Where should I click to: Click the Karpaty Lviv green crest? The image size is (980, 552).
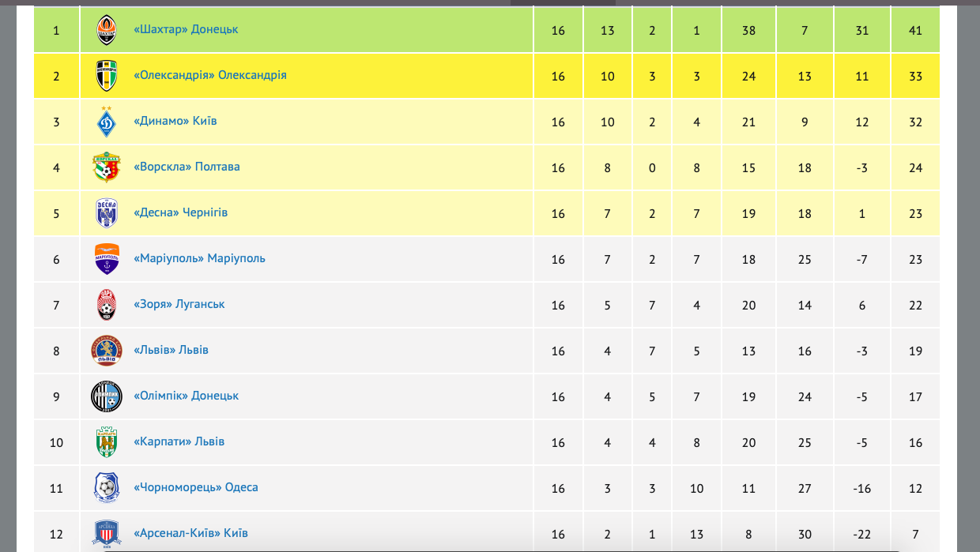[x=107, y=442]
